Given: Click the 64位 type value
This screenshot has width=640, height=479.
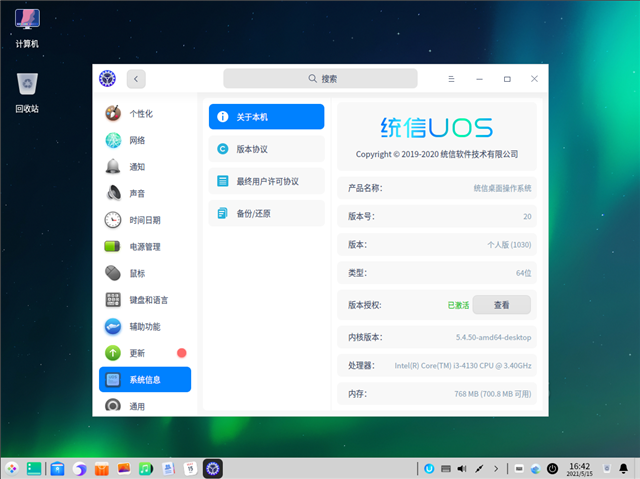Looking at the screenshot, I should (x=524, y=273).
